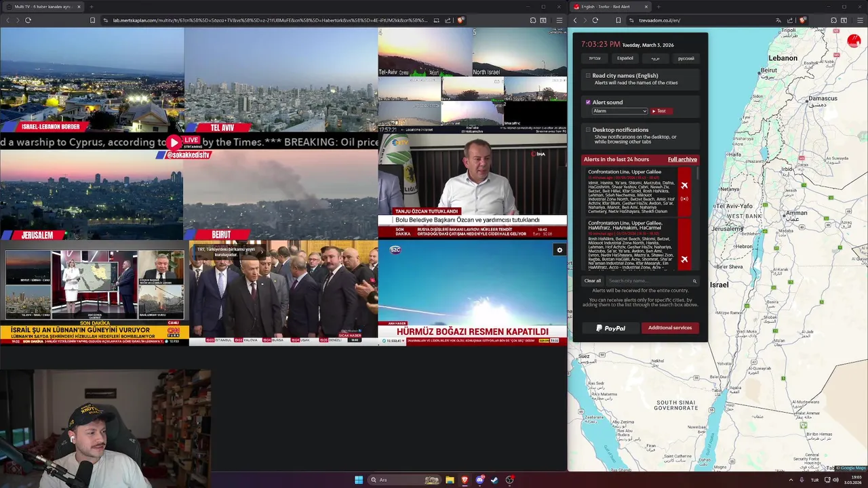Bookmark the Multi TV page
868x488 pixels.
(92, 20)
